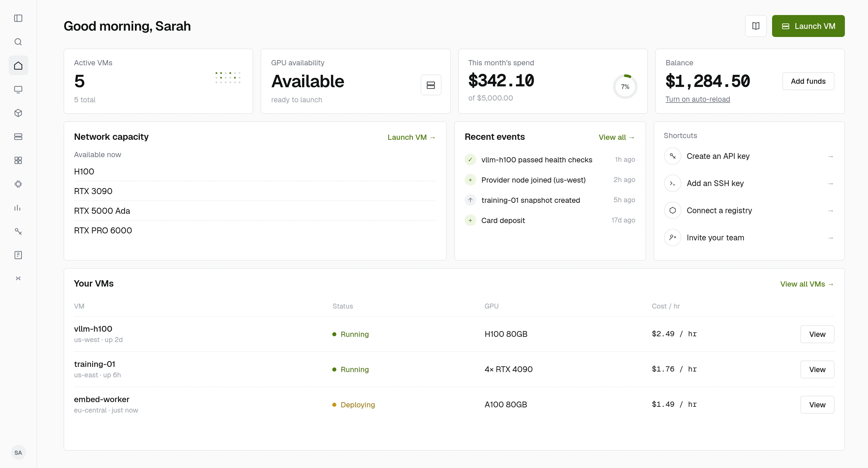
Task: Click the Status column header
Action: [x=343, y=306]
